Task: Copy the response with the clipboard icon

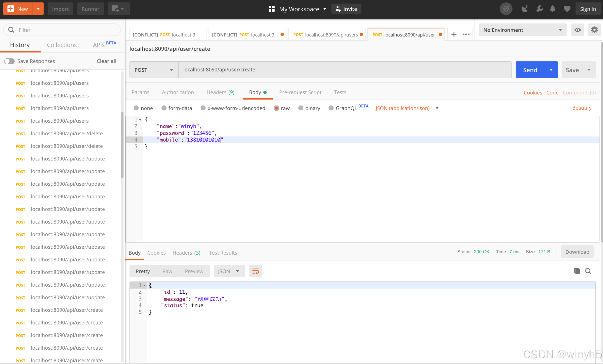Action: [x=577, y=271]
